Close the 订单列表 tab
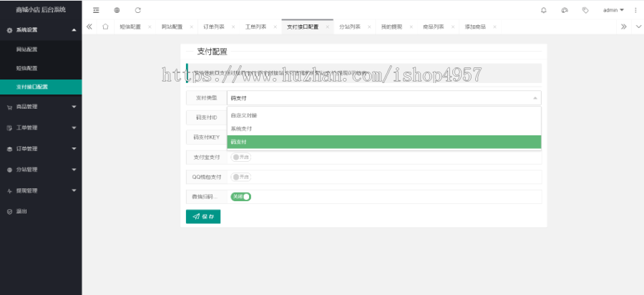This screenshot has width=644, height=295. point(233,27)
